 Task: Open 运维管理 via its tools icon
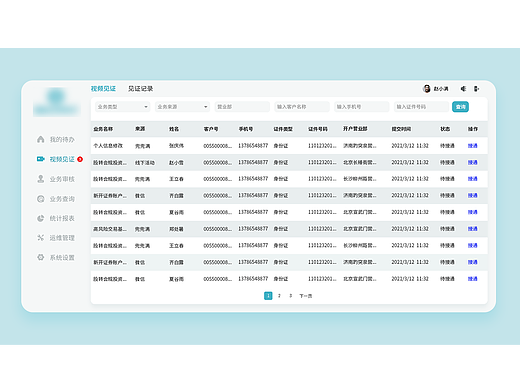click(x=41, y=238)
